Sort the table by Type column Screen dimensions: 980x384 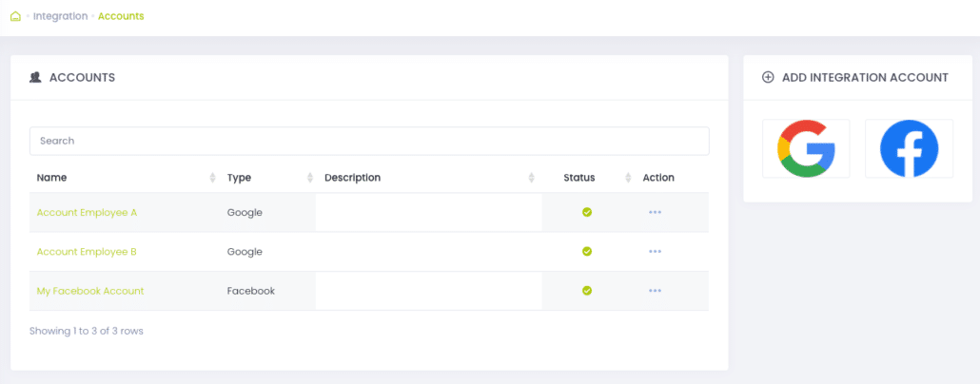[310, 178]
